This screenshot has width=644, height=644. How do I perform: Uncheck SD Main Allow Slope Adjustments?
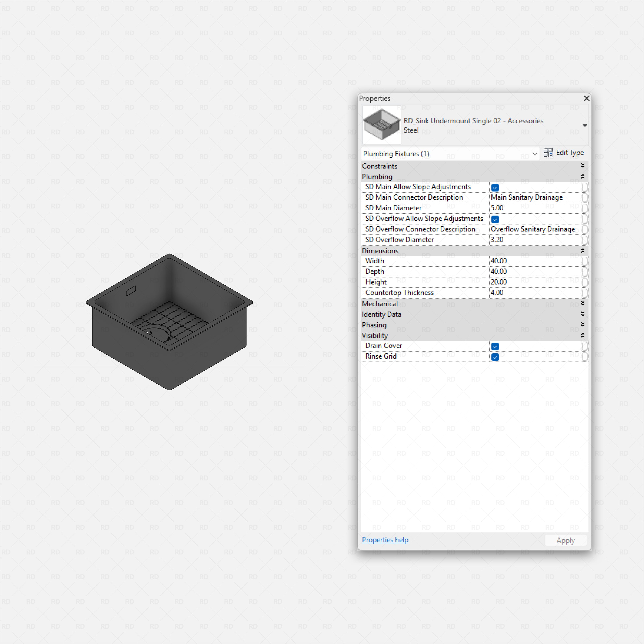[x=495, y=187]
